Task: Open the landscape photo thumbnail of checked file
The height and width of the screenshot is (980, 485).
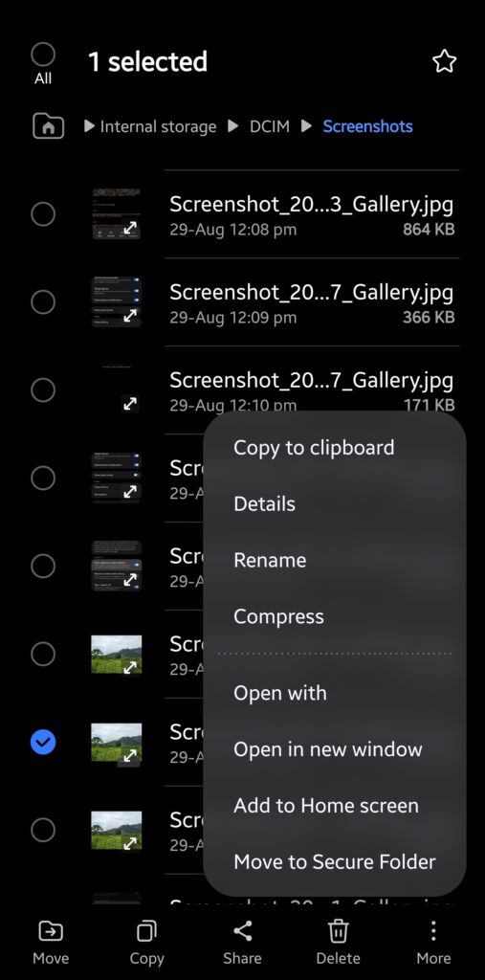Action: point(117,742)
